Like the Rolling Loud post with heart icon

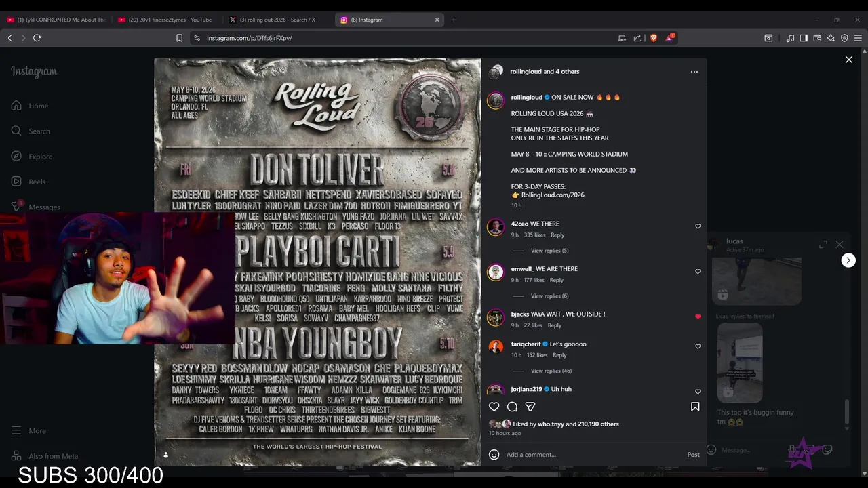tap(494, 407)
